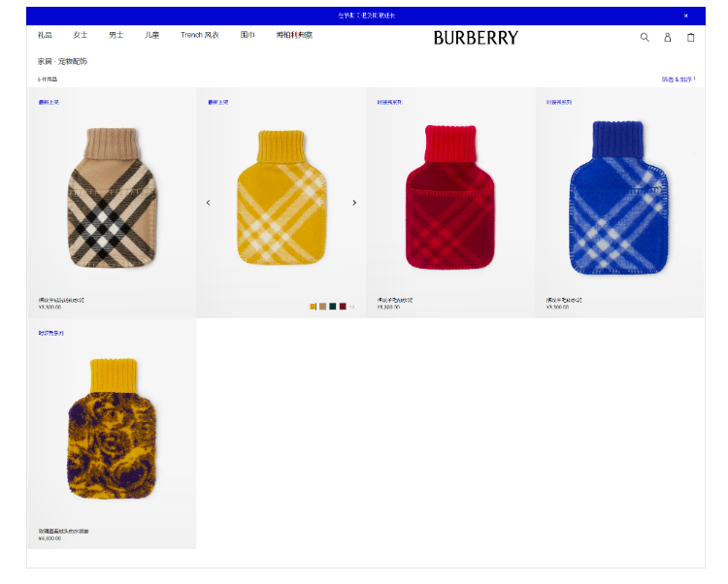Viewport: 728px width, 584px height.
Task: Select the yellow color swatch
Action: (313, 307)
